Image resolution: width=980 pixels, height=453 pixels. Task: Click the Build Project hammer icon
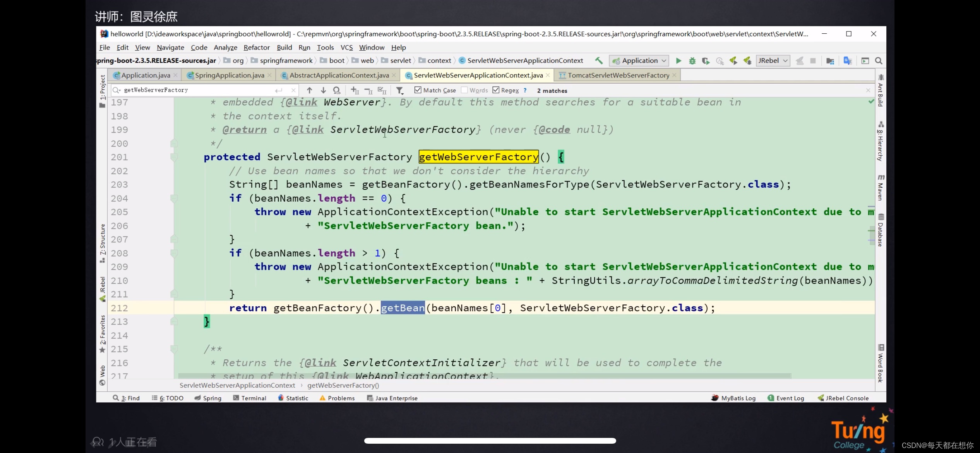[599, 60]
